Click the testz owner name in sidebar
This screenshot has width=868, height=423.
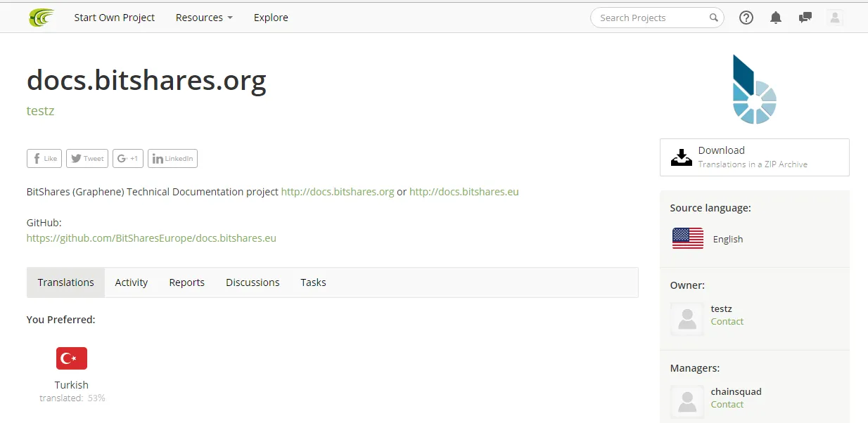pos(722,308)
